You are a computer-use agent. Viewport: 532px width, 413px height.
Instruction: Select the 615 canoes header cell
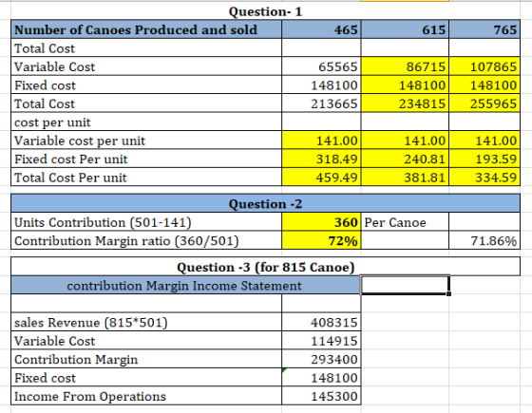pyautogui.click(x=405, y=29)
